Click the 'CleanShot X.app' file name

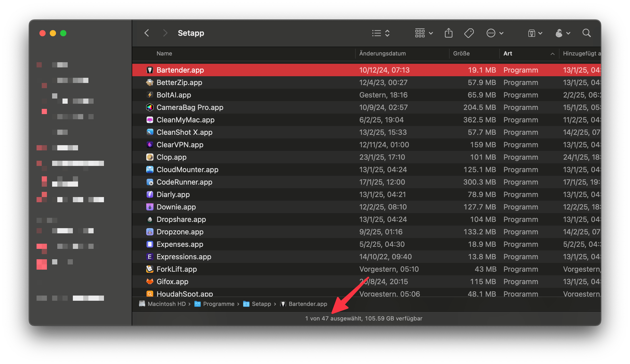[x=185, y=132]
